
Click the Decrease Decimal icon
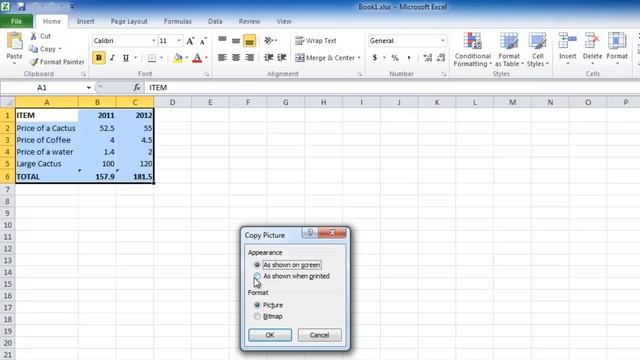[x=441, y=58]
